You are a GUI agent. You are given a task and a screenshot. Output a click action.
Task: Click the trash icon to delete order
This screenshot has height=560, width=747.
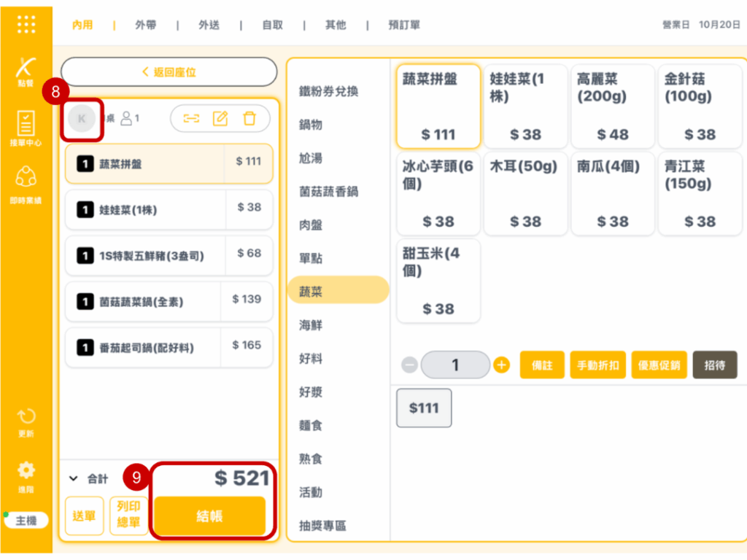(x=249, y=118)
